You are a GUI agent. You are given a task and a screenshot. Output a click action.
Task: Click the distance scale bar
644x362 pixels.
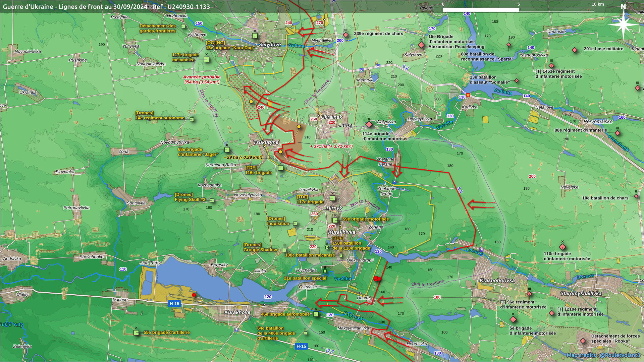tap(518, 9)
